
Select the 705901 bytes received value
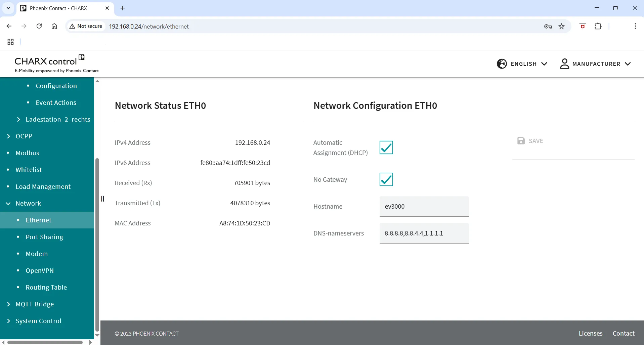pos(252,183)
